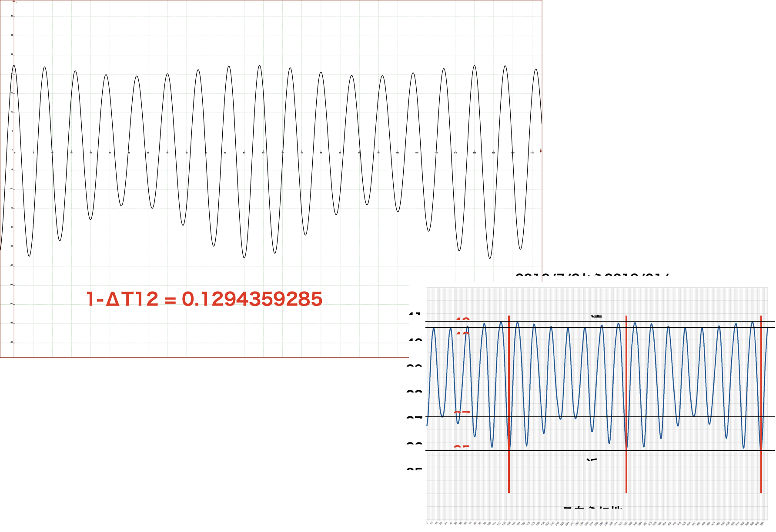Click the partially hidden black text below blue chart
Viewport: 776px width, 532px height.
(592, 507)
